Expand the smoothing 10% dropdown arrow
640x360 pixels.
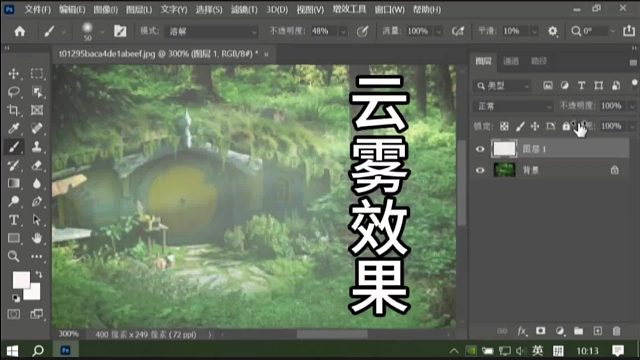pos(534,31)
